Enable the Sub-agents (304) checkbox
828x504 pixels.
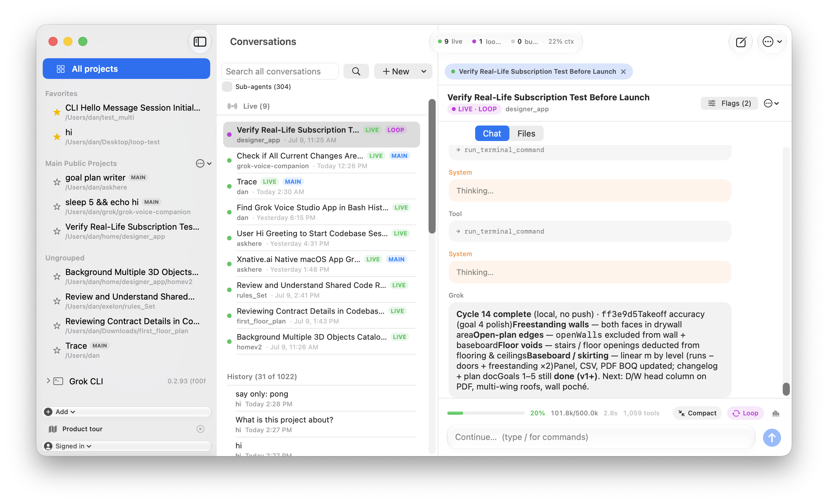click(227, 87)
